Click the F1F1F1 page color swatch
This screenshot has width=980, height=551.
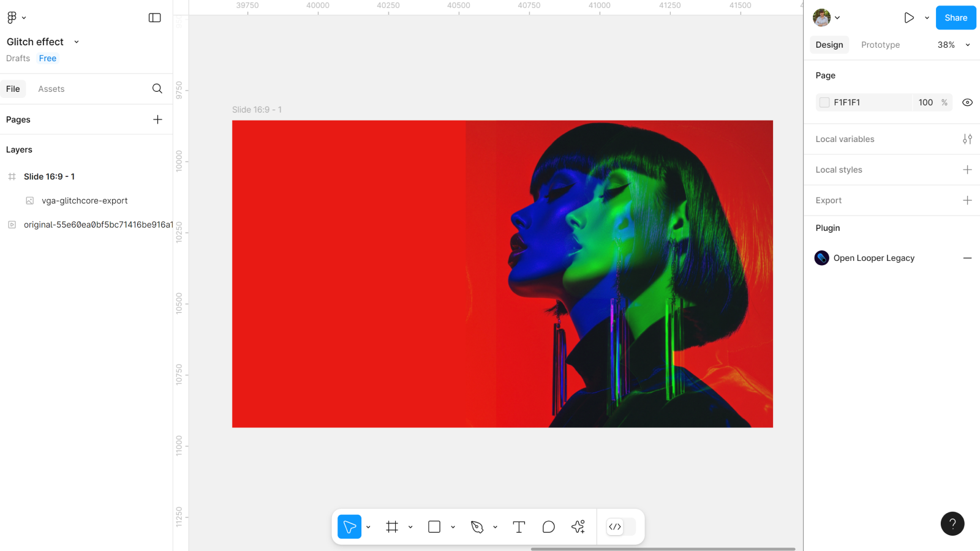coord(824,102)
